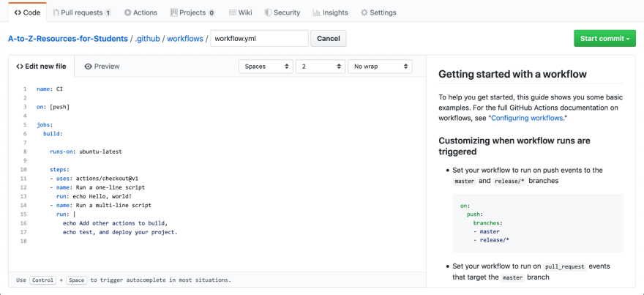Click the Space key hint
This screenshot has width=644, height=295.
tap(76, 280)
